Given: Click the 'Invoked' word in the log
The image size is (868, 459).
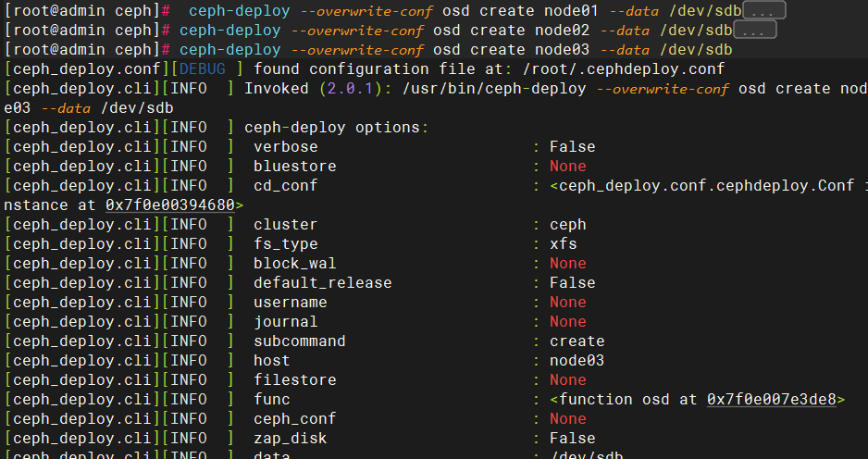Looking at the screenshot, I should click(x=277, y=89).
